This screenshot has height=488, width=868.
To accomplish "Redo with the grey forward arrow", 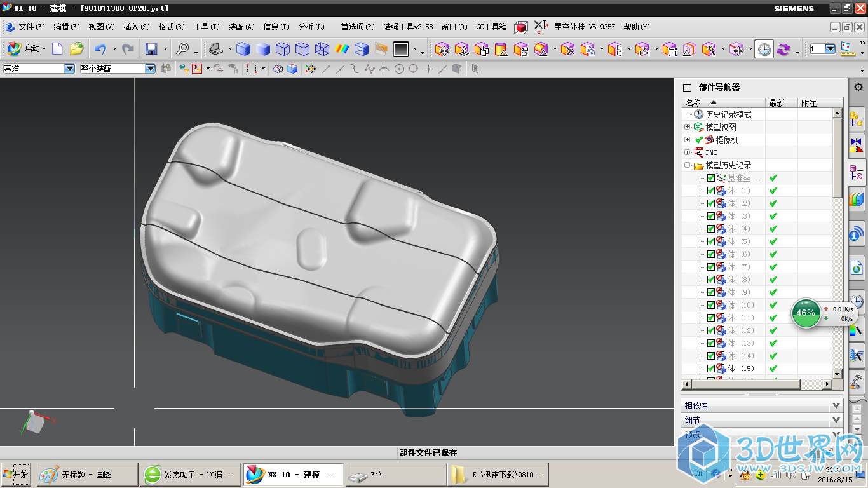I will click(x=128, y=49).
